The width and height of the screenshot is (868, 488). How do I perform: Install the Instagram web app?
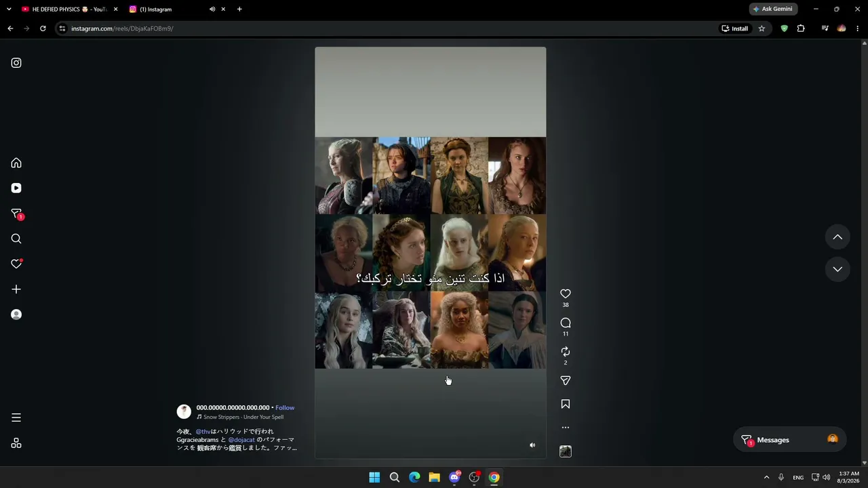(x=734, y=28)
